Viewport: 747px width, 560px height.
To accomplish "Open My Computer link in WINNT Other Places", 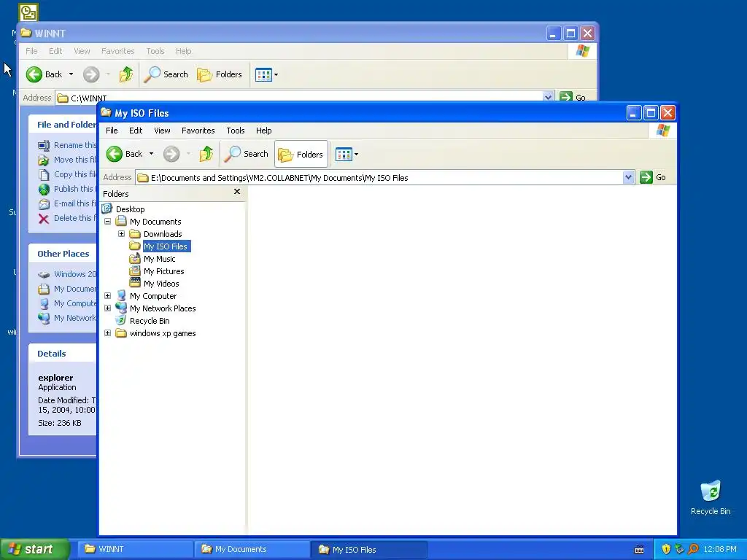I will [75, 303].
